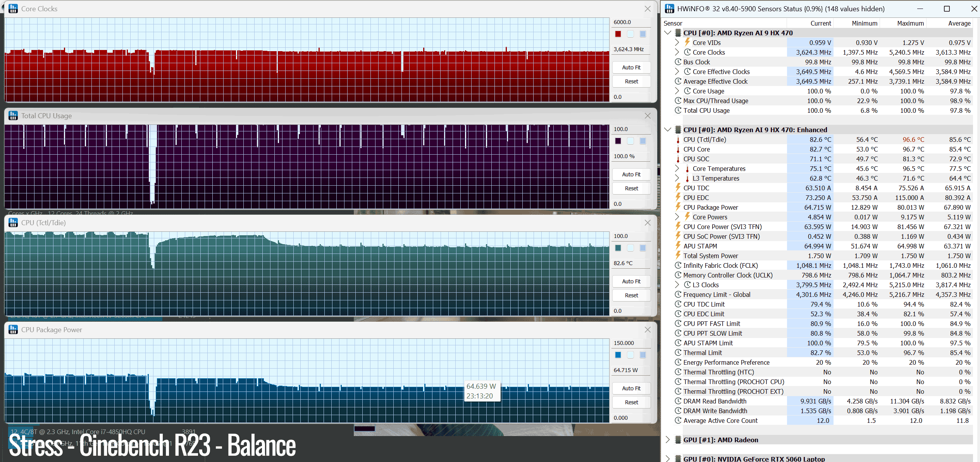Expand the Core Usage row
The image size is (980, 462).
[677, 91]
